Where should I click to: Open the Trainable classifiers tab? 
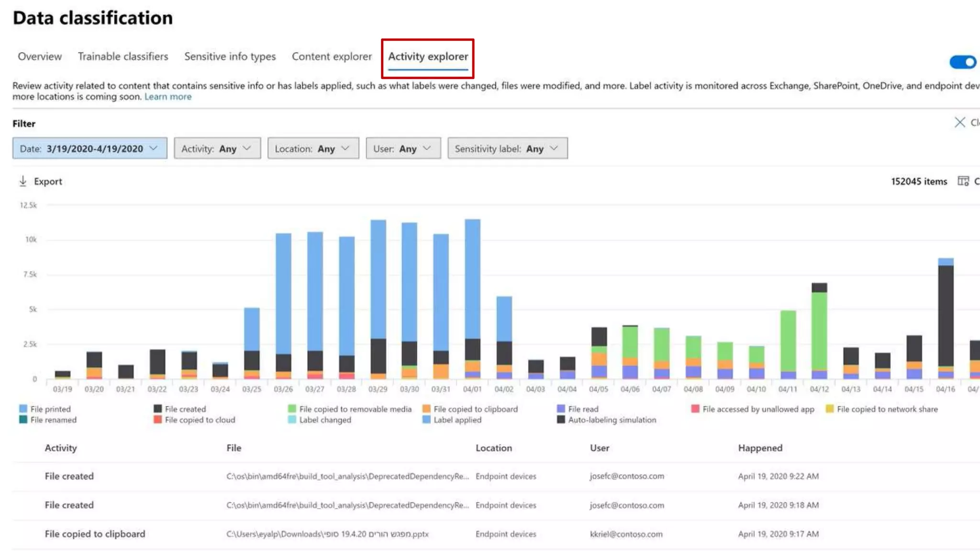123,56
